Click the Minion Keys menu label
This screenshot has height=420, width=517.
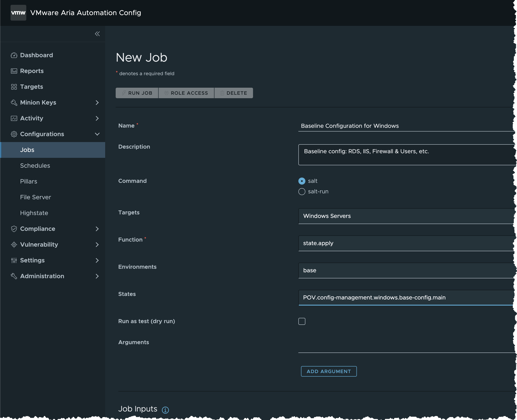click(x=38, y=103)
